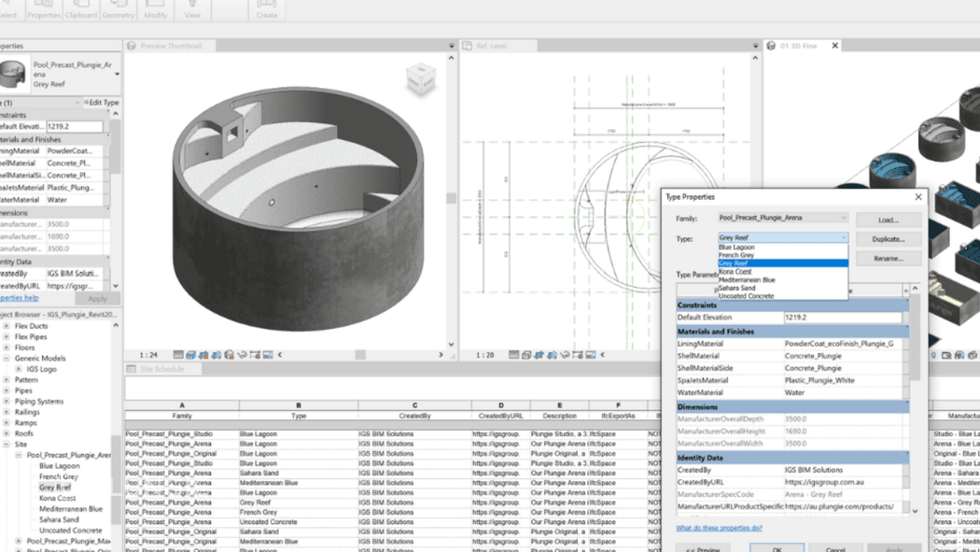The height and width of the screenshot is (552, 980).
Task: Switch to the Preview Thumbnail tab
Action: (171, 46)
